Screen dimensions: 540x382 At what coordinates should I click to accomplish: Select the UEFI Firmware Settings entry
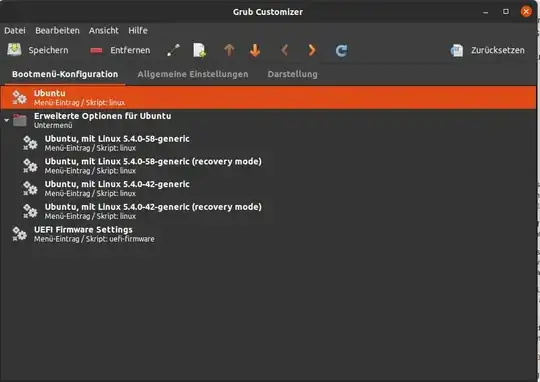pyautogui.click(x=268, y=234)
